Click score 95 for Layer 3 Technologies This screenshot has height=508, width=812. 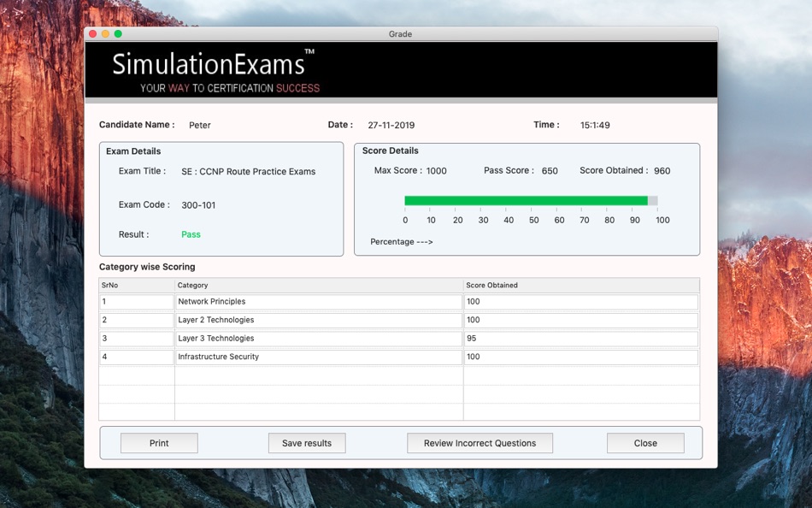coord(581,339)
